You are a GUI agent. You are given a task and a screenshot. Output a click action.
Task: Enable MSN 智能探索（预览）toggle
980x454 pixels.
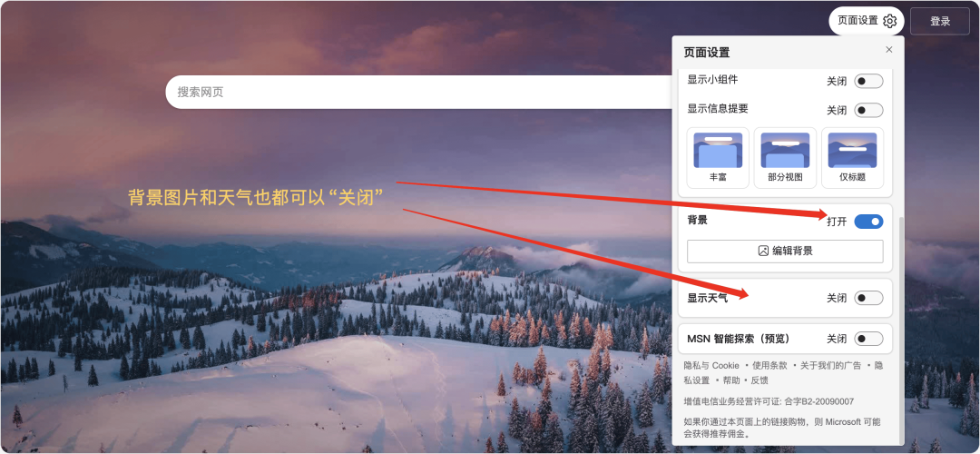868,339
